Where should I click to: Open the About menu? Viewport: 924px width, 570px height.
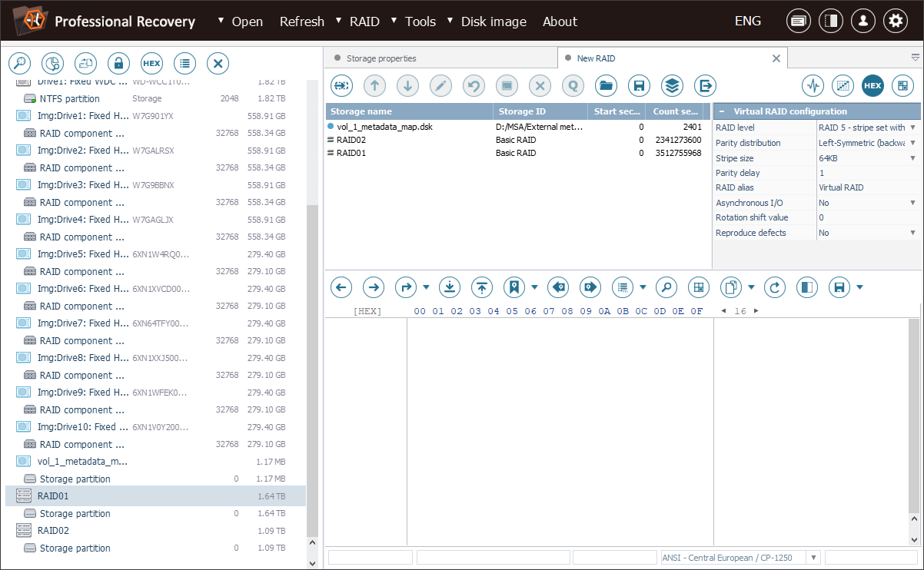[x=560, y=22]
